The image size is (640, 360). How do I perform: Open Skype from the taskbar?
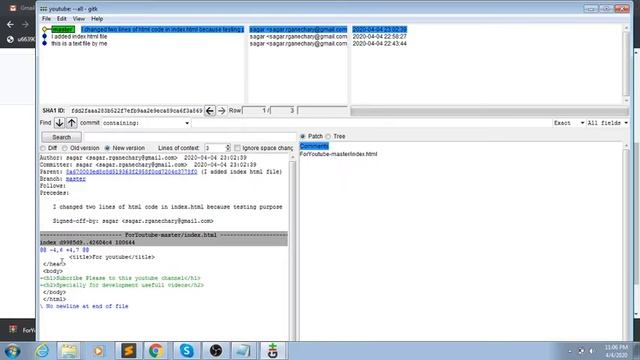tap(186, 351)
